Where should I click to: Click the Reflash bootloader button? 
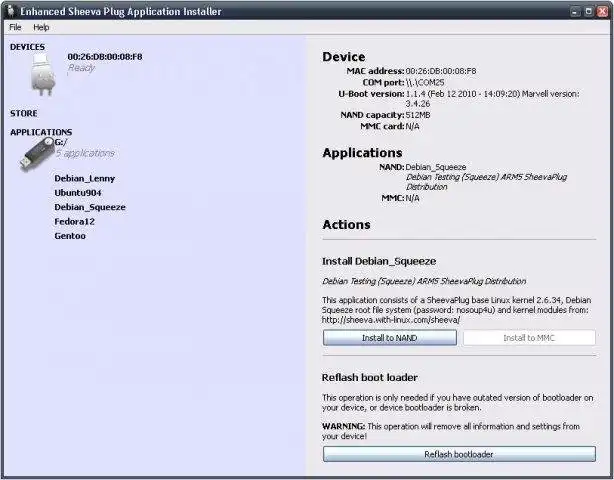(459, 454)
